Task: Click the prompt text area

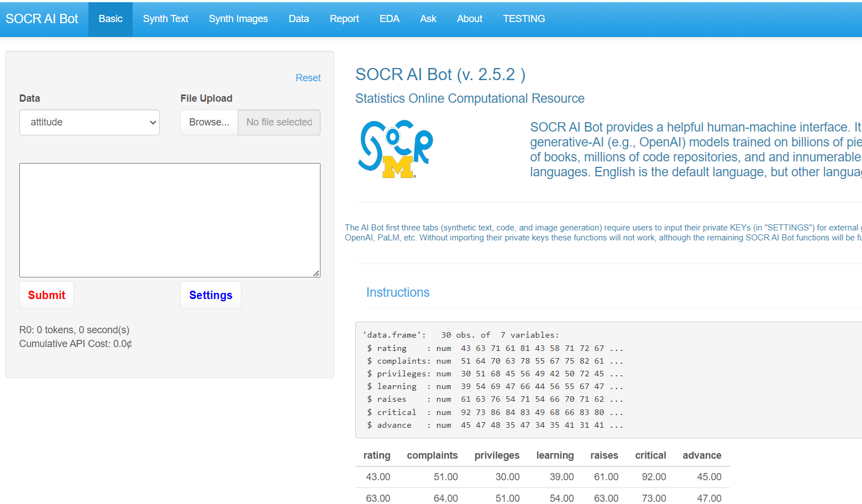Action: pyautogui.click(x=170, y=220)
